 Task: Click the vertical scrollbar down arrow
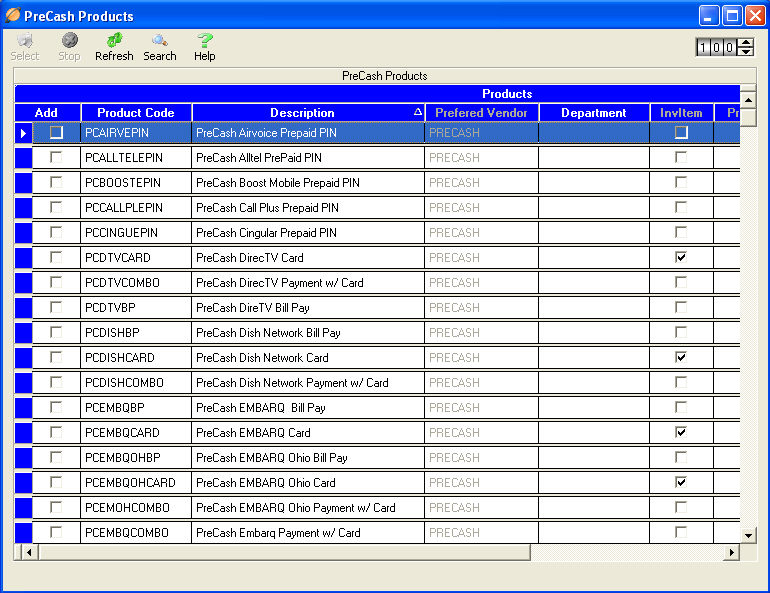[748, 536]
